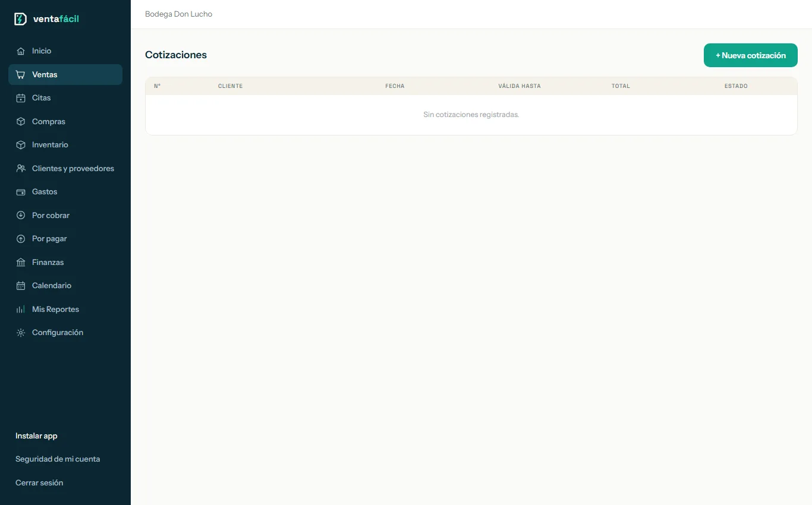Click the TOTAL column header
Image resolution: width=812 pixels, height=505 pixels.
[x=621, y=86]
